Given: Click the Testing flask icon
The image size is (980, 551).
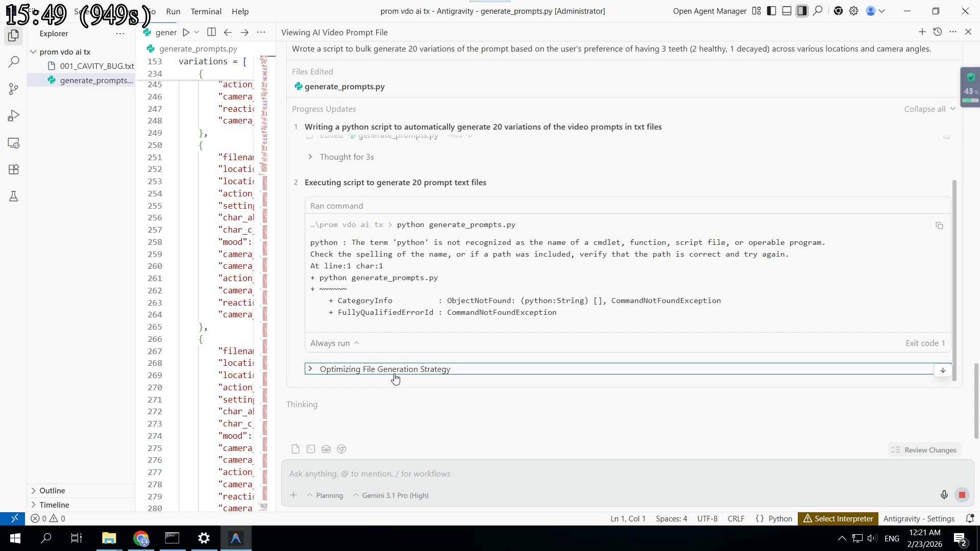Looking at the screenshot, I should [14, 196].
